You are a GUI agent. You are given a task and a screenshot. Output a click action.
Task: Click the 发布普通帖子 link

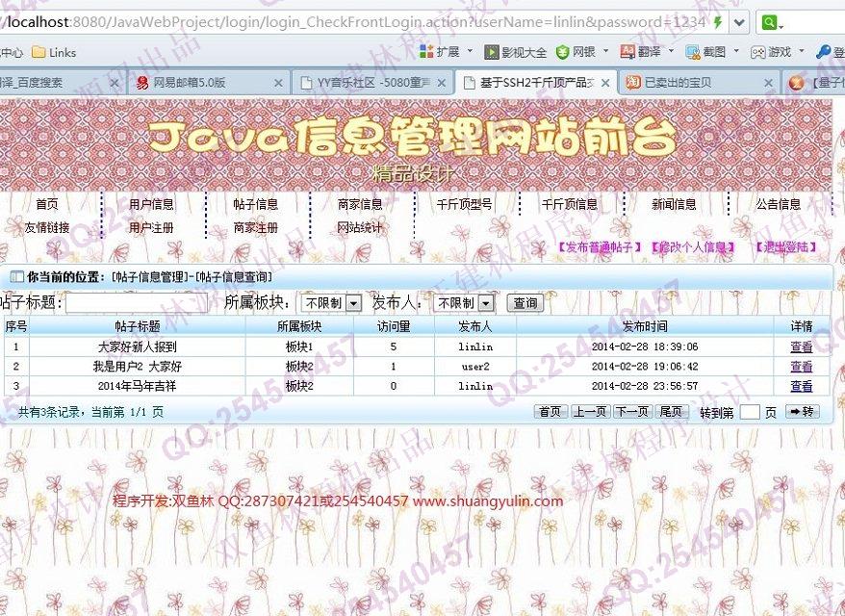(598, 247)
